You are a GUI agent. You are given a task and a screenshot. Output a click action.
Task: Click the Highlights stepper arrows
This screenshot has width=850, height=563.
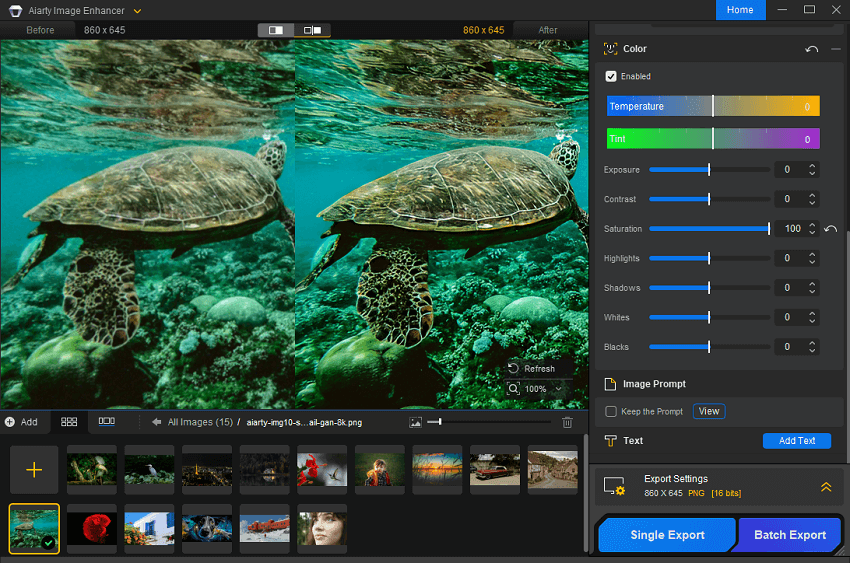point(812,258)
